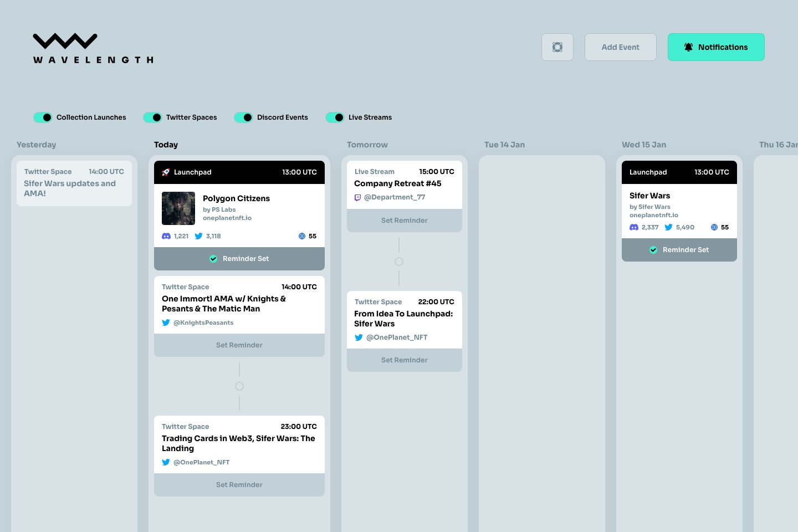Click the oneplanetnft.io link on Polygon Citizens

tap(227, 218)
